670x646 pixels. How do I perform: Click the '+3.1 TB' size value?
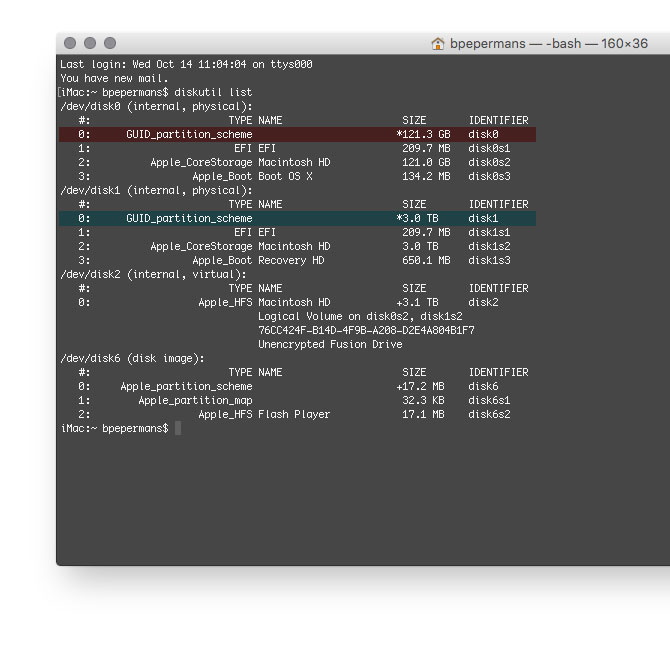(x=417, y=302)
